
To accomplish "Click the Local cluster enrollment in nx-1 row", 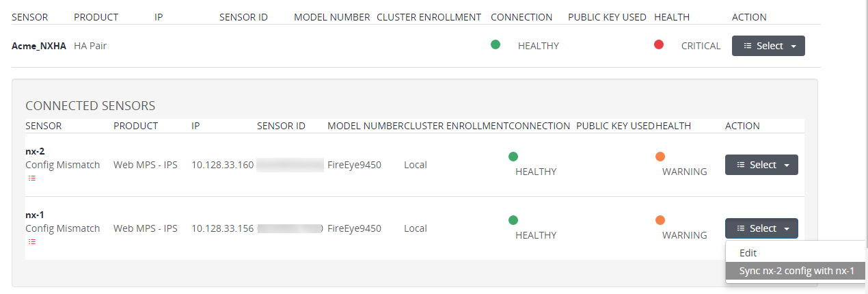I will [416, 228].
